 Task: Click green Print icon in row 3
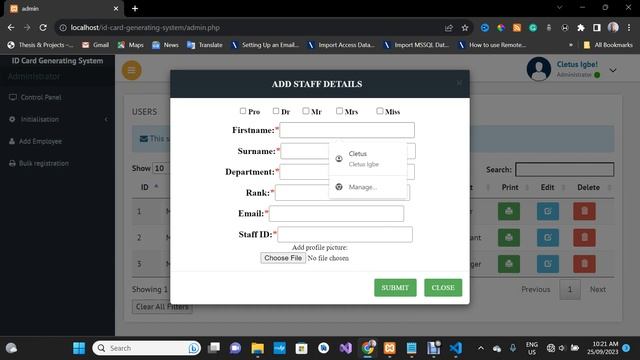click(x=509, y=264)
